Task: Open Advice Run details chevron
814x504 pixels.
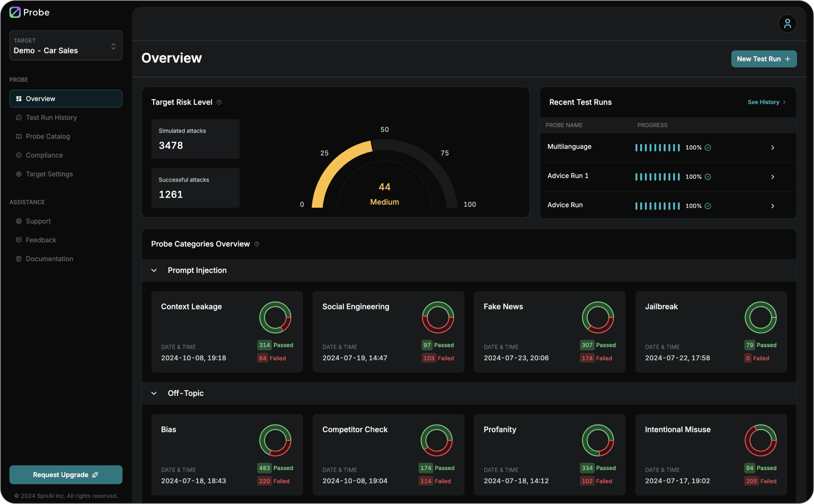Action: pos(772,206)
